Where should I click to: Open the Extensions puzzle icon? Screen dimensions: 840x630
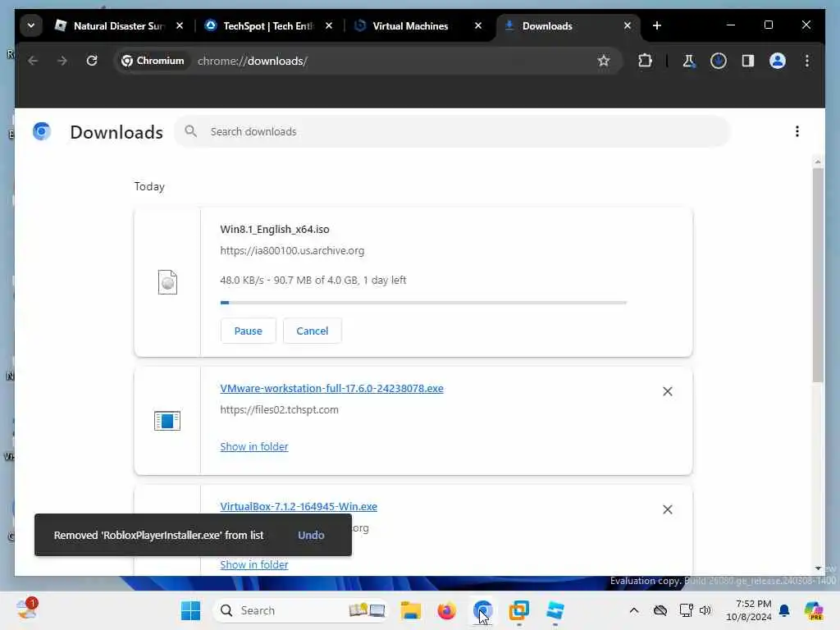(x=645, y=61)
